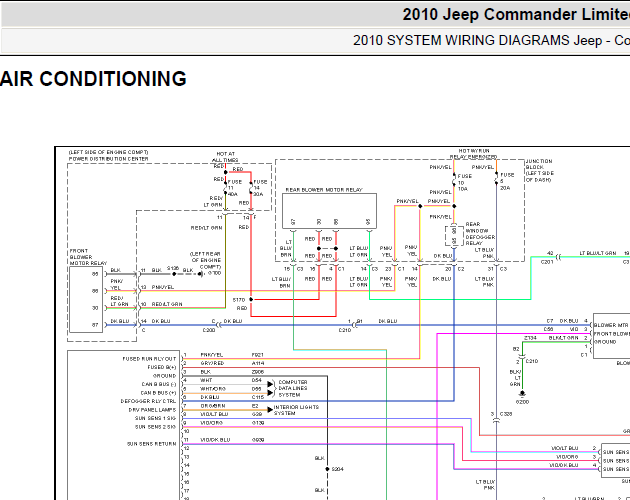The image size is (630, 500).
Task: Click the "HOT W/ RUN RELAY ENERGIZED" label
Action: click(x=474, y=154)
